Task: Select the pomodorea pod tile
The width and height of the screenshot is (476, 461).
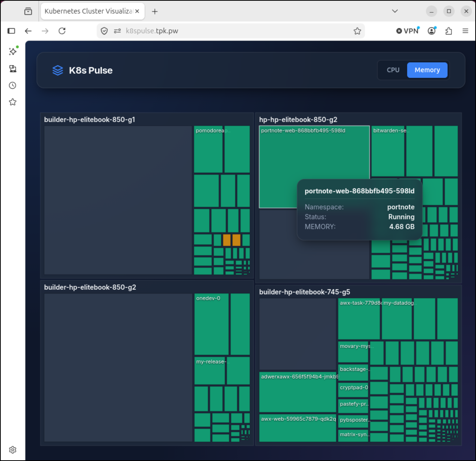Action: (208, 149)
